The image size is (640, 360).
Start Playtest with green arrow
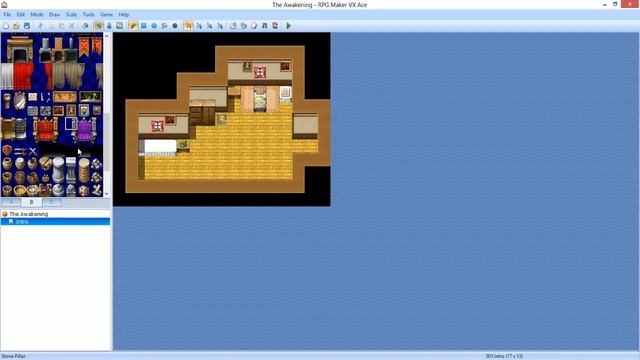[x=289, y=26]
